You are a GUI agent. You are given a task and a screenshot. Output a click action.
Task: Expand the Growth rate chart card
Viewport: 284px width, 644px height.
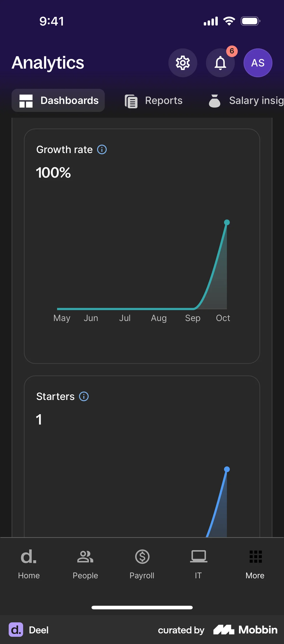click(x=142, y=247)
